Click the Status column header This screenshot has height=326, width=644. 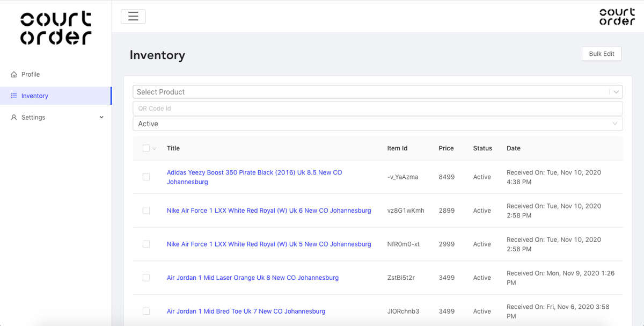pyautogui.click(x=482, y=148)
